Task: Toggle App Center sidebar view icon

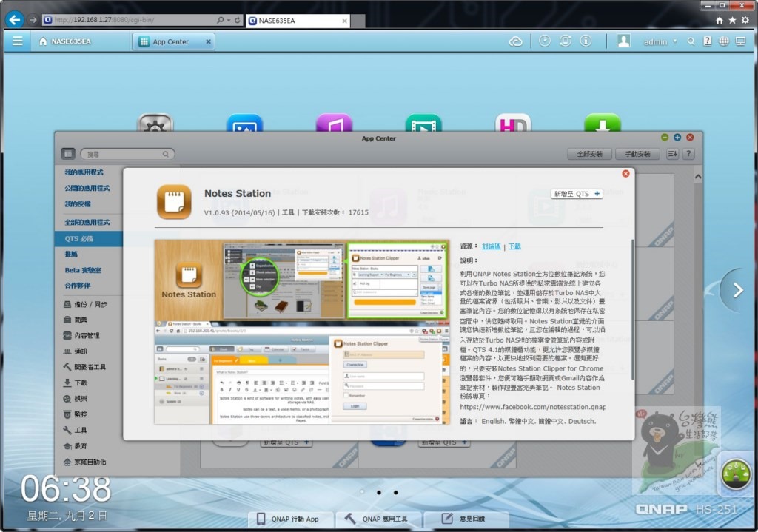Action: pyautogui.click(x=67, y=154)
